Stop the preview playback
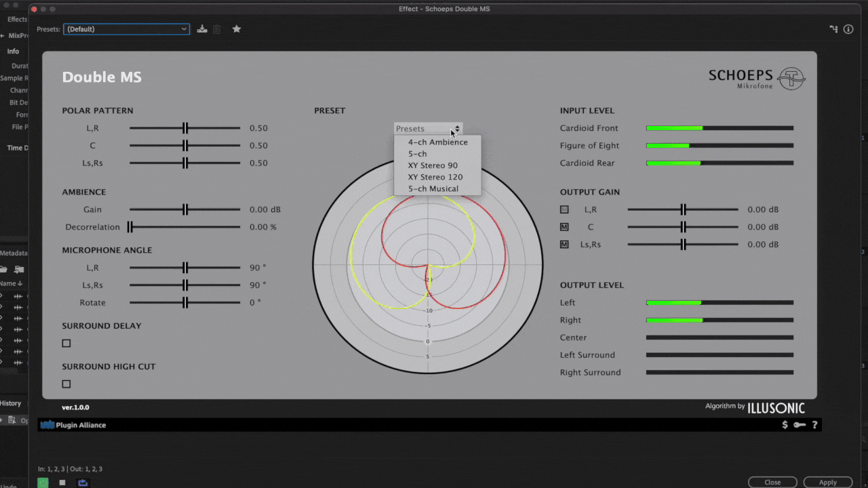Screen dimensions: 868x488 tap(62, 483)
